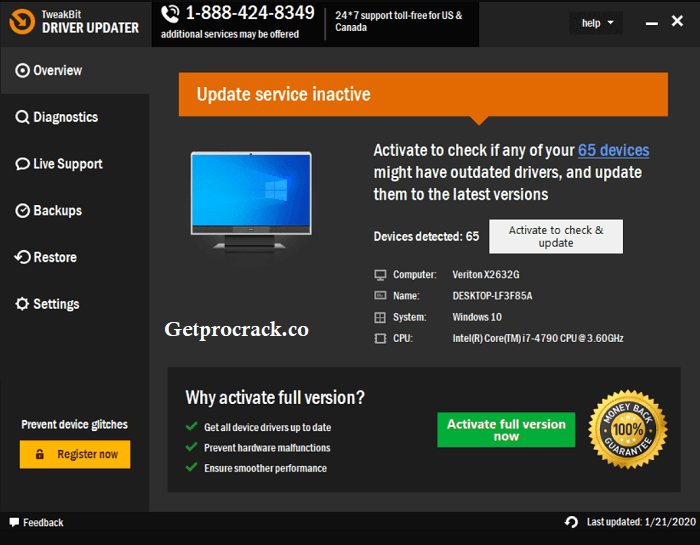This screenshot has height=545, width=700.
Task: Click the Veriton X2632G computer value
Action: point(486,275)
